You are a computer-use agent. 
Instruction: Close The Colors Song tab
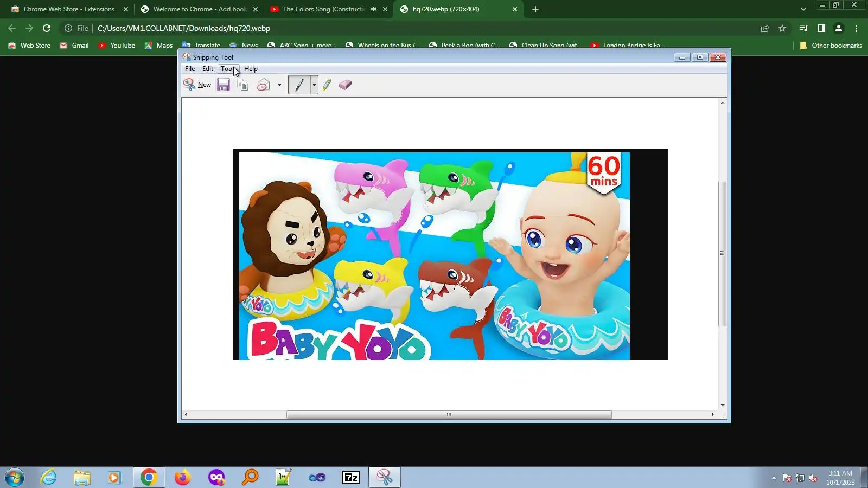click(385, 9)
